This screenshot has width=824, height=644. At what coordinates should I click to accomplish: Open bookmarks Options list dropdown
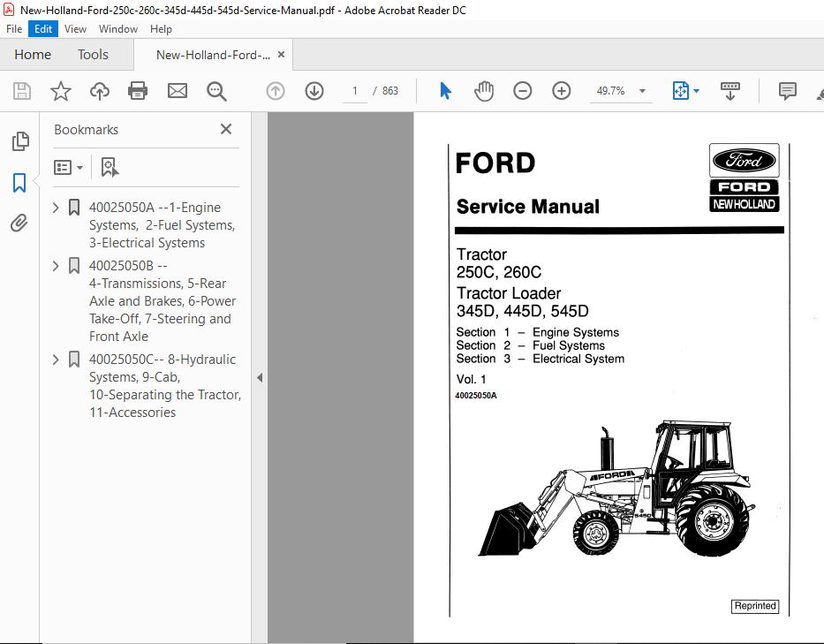point(68,167)
